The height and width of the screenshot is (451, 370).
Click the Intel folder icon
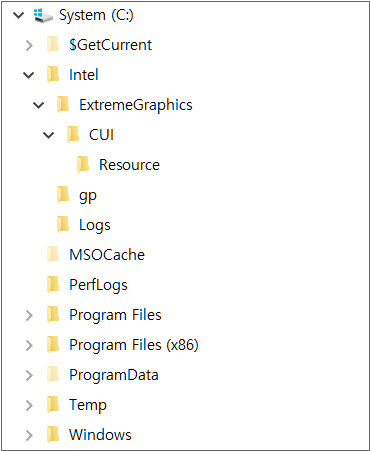(53, 74)
